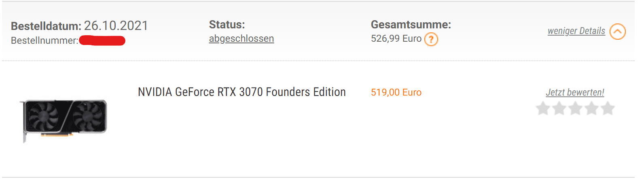Rate the product three stars

(x=576, y=109)
